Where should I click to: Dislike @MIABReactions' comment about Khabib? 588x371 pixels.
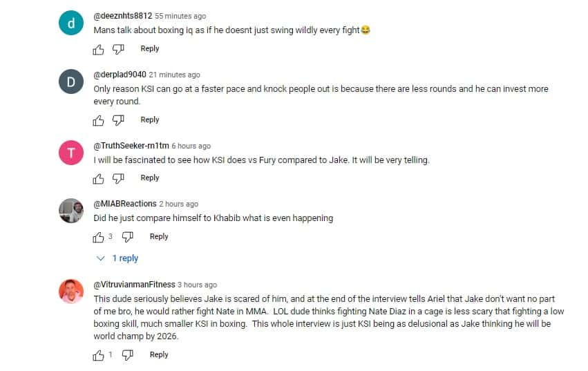pos(127,237)
